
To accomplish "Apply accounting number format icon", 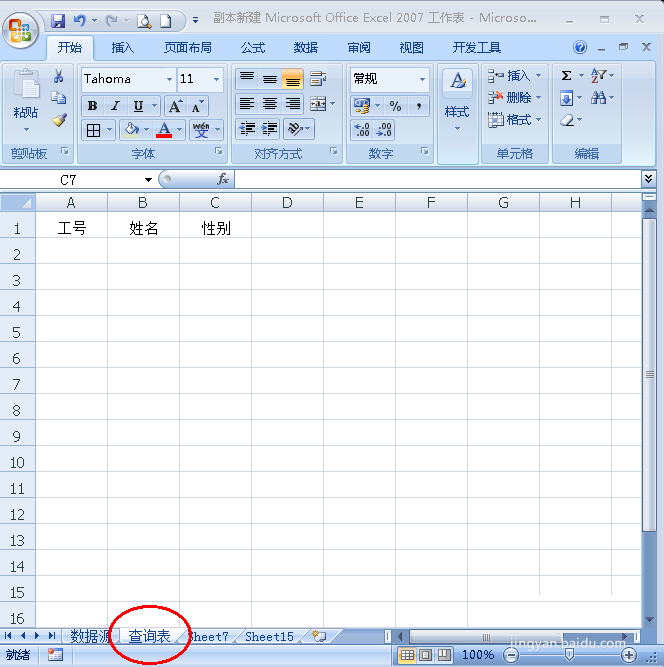I will [x=362, y=106].
